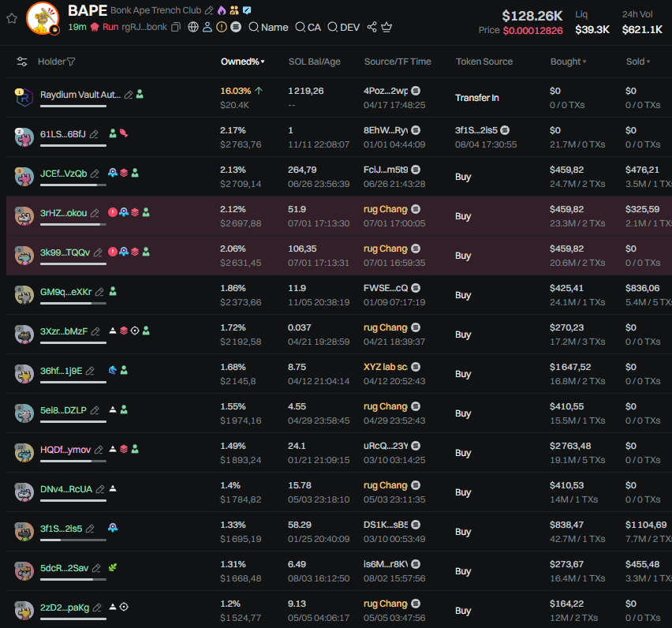Sort by Sold column

(638, 62)
